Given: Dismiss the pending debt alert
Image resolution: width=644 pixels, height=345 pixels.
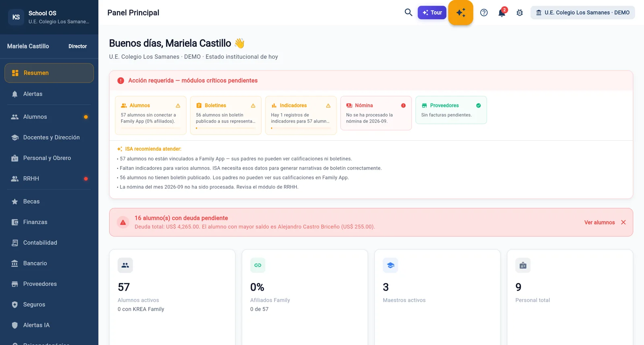Looking at the screenshot, I should click(623, 222).
